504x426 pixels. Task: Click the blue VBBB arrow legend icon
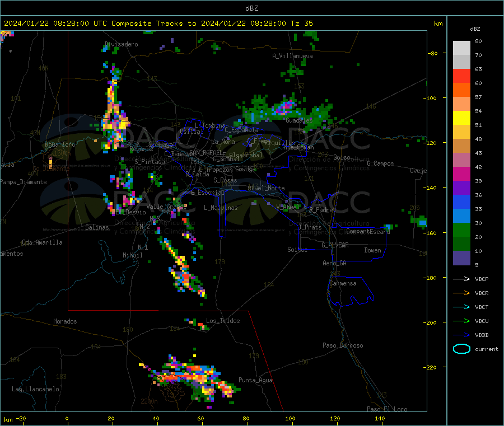(461, 335)
